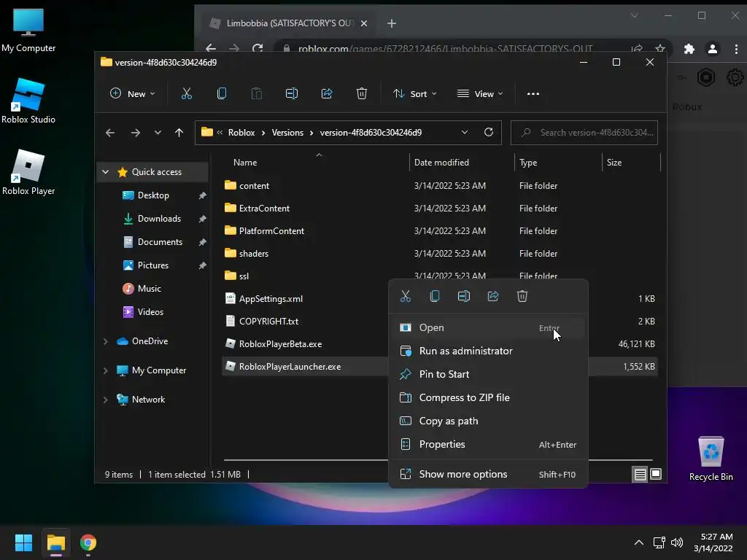
Task: Click the Cut icon in Explorer toolbar
Action: pos(186,94)
